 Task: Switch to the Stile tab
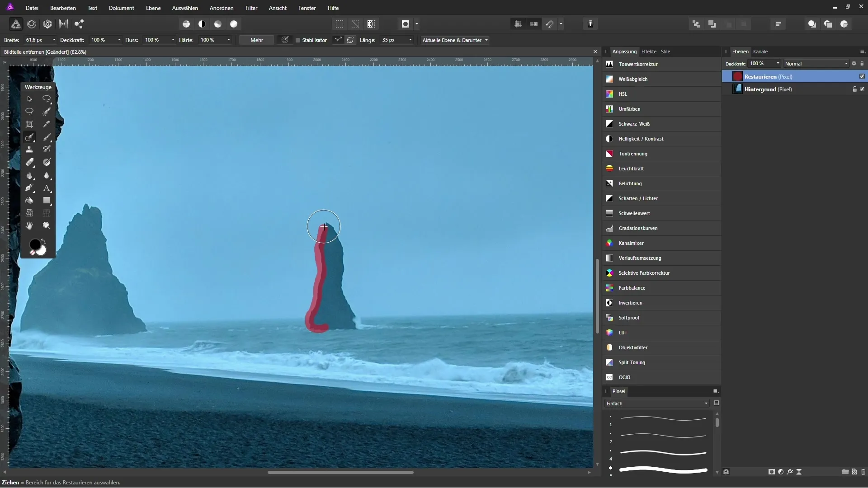[665, 52]
